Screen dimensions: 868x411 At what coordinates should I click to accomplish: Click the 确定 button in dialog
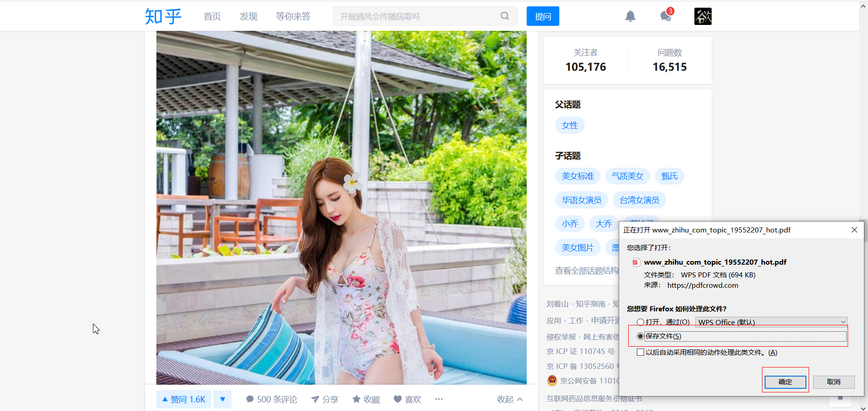(786, 382)
